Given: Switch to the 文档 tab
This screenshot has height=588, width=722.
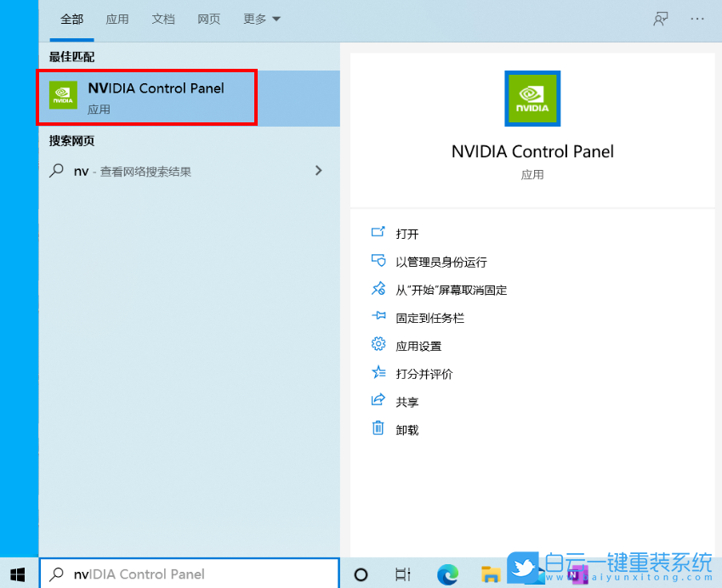Looking at the screenshot, I should click(x=163, y=19).
